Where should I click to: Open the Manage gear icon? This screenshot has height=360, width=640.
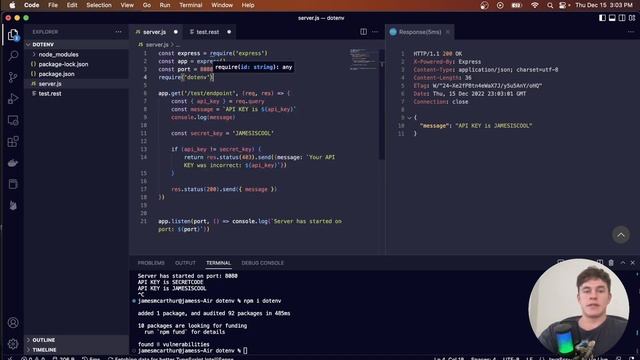click(x=13, y=344)
